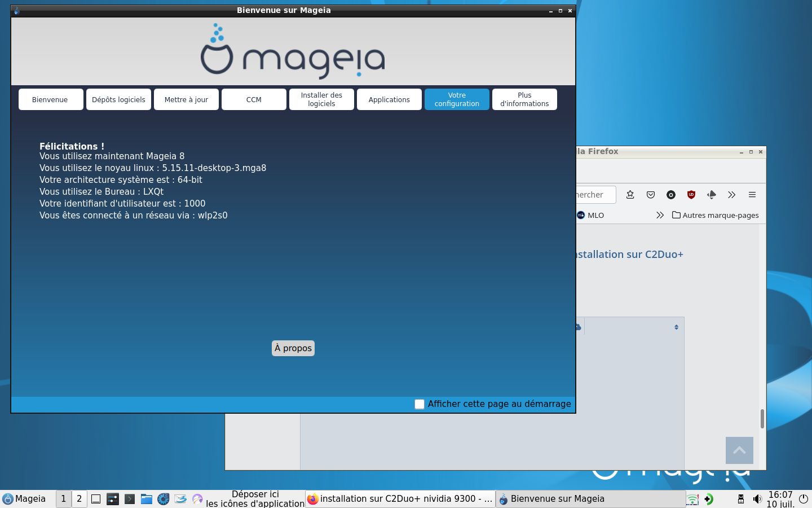Open the power/logout button in panel

pos(804,499)
